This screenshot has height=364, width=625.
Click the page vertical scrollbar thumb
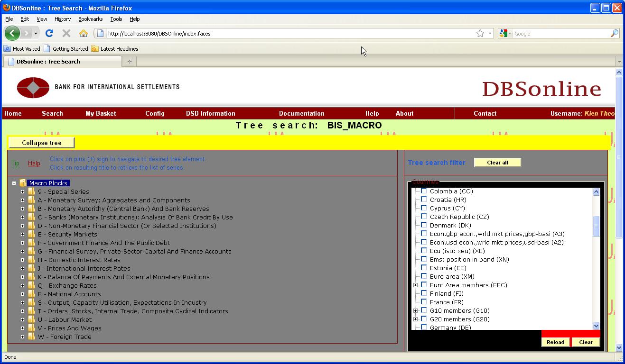pyautogui.click(x=619, y=157)
